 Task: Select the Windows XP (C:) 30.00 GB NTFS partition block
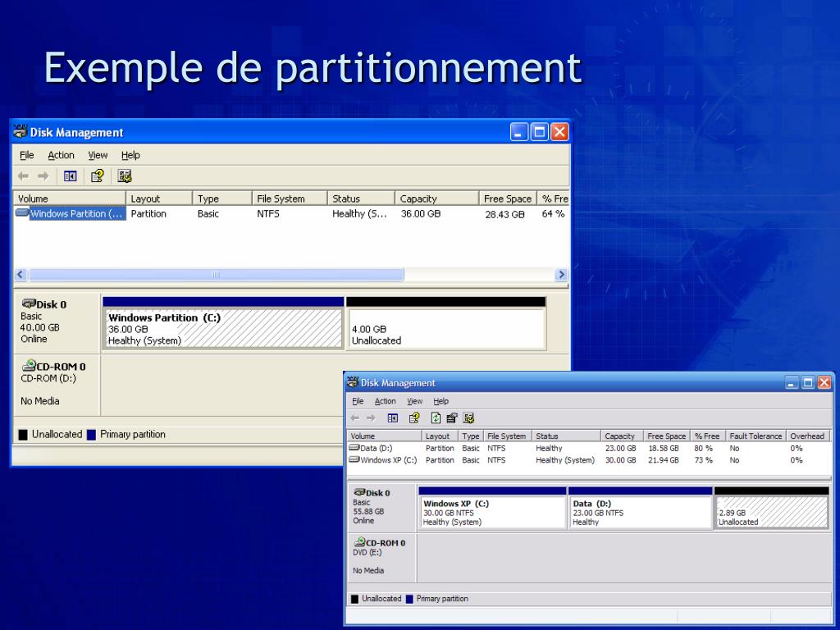tap(493, 512)
